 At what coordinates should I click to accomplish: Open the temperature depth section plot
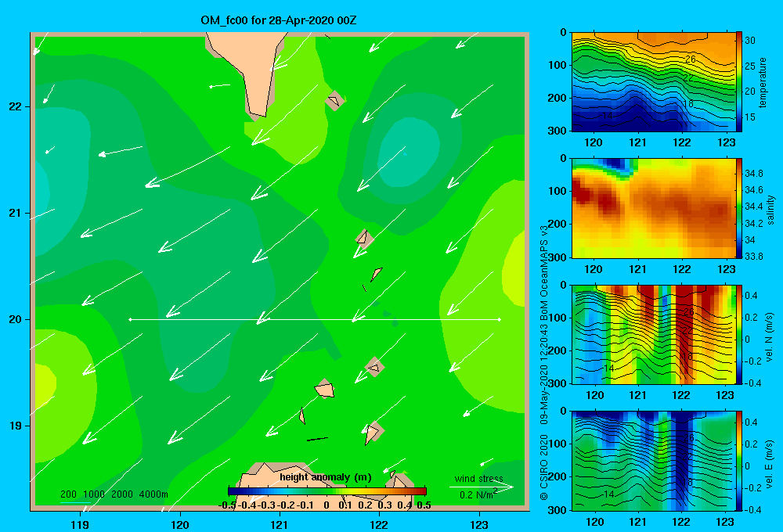654,82
